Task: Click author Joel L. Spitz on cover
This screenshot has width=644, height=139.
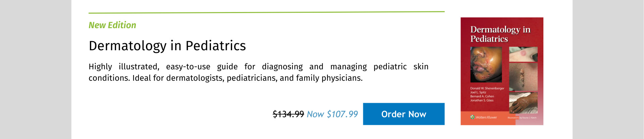Action: pyautogui.click(x=478, y=92)
